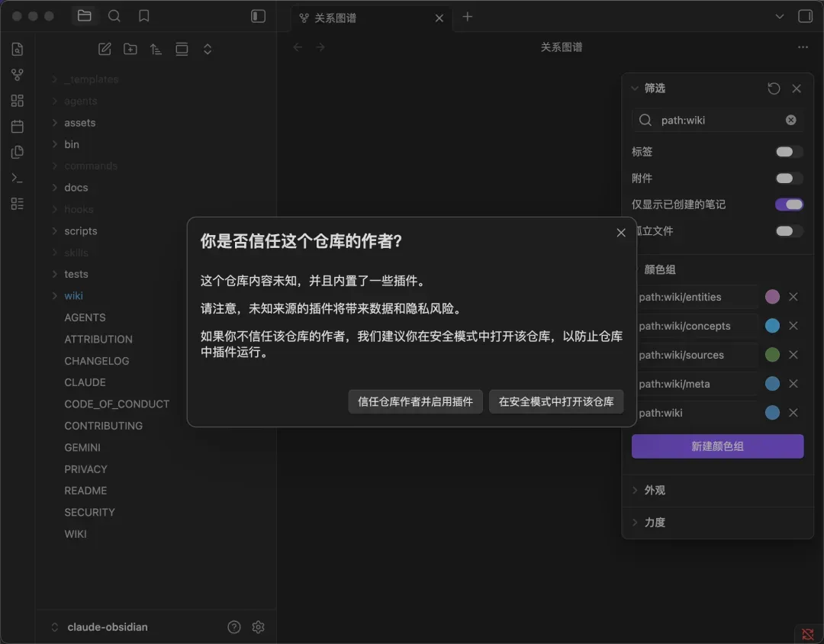Click the sync status icon bottom right
This screenshot has height=644, width=824.
(x=808, y=635)
